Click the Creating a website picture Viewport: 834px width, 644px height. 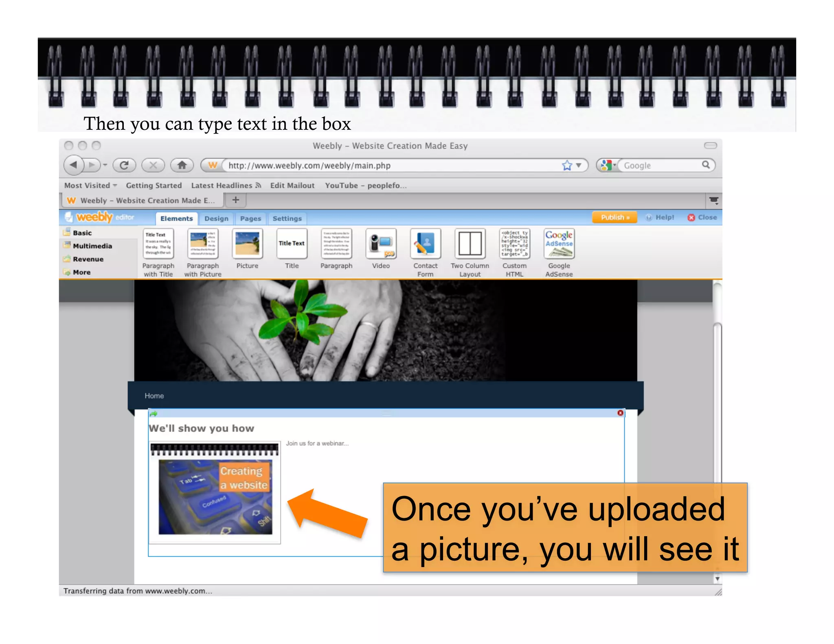click(x=215, y=493)
